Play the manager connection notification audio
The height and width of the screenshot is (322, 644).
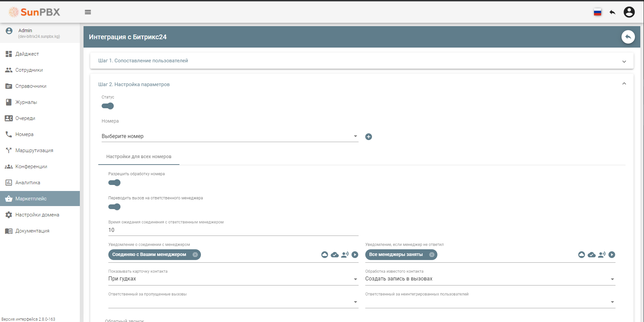(x=355, y=255)
